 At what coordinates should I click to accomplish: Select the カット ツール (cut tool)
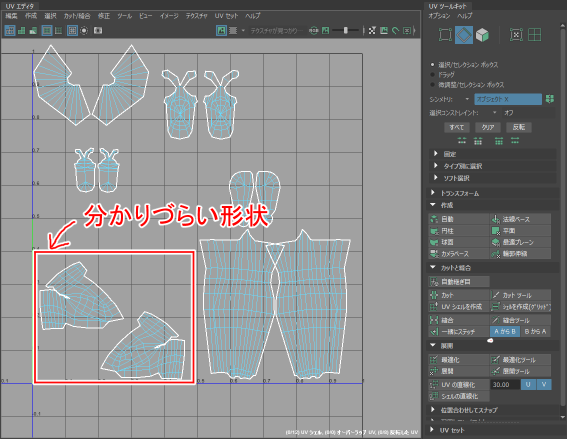tap(520, 295)
